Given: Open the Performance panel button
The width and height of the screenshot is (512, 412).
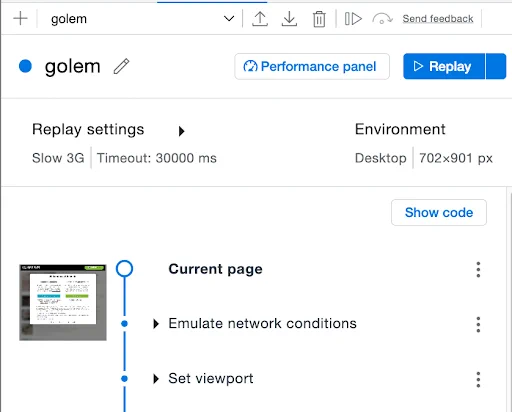Looking at the screenshot, I should point(312,66).
